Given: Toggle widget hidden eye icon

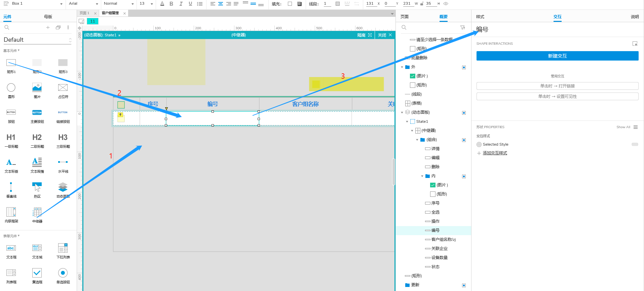Looking at the screenshot, I should pos(446,4).
